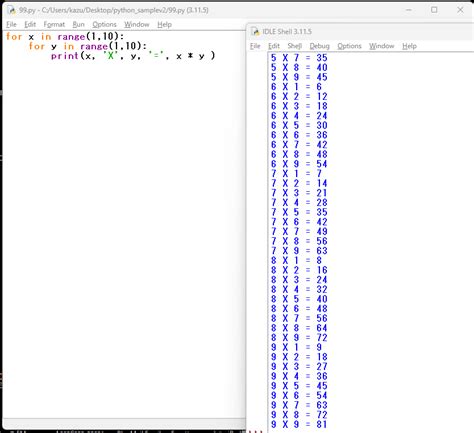Open the Debug menu in IDLE Shell
The width and height of the screenshot is (474, 433).
click(x=319, y=46)
